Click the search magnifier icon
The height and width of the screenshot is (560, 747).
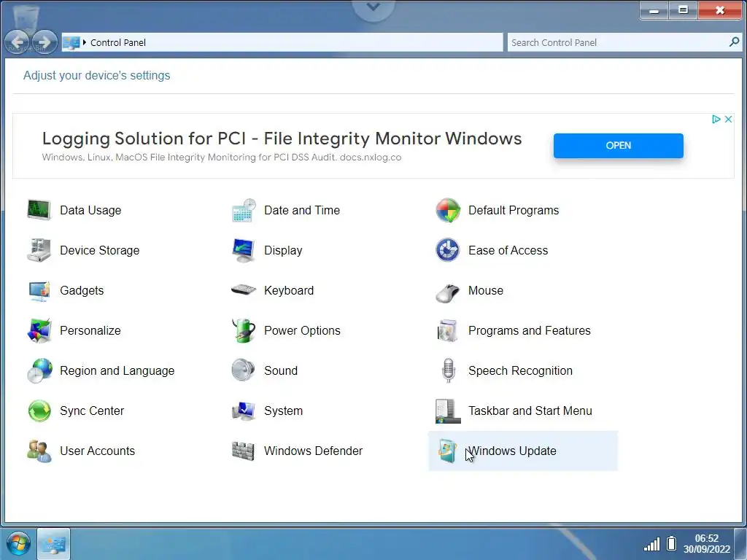pyautogui.click(x=734, y=42)
